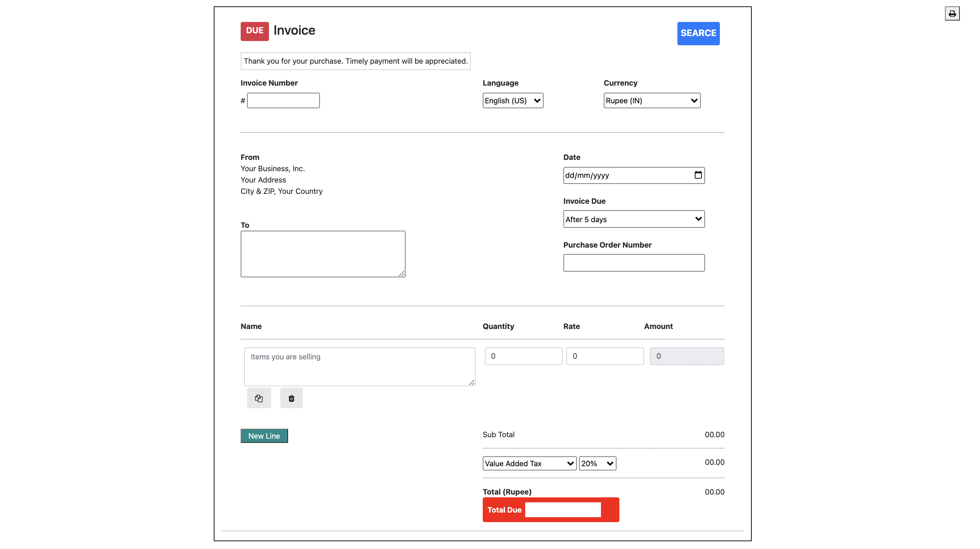The image size is (980, 549).
Task: Focus the Invoice Number field
Action: (x=283, y=101)
